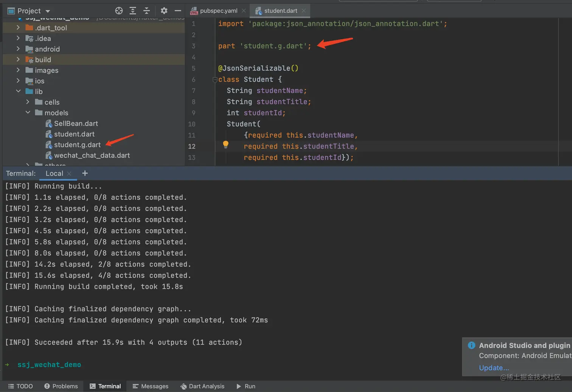Expand the android folder
The width and height of the screenshot is (572, 392).
(x=18, y=49)
